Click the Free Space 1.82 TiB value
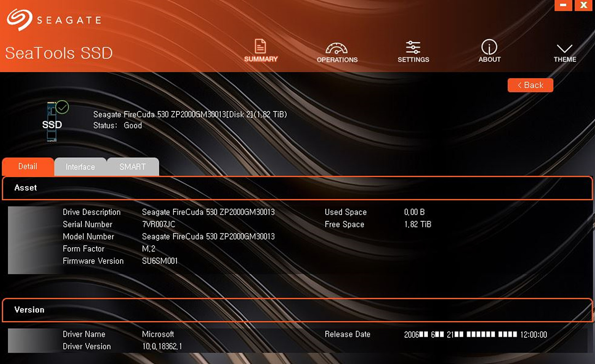This screenshot has width=595, height=364. (x=418, y=224)
